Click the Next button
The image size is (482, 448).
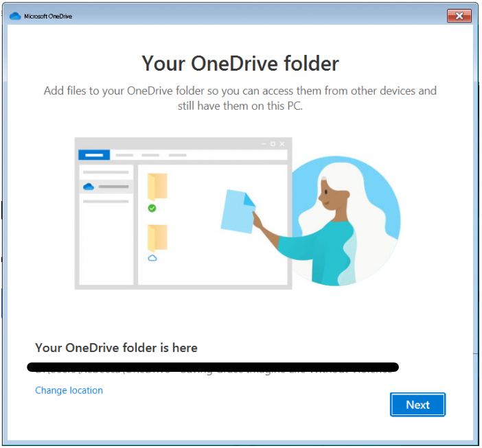click(x=417, y=404)
